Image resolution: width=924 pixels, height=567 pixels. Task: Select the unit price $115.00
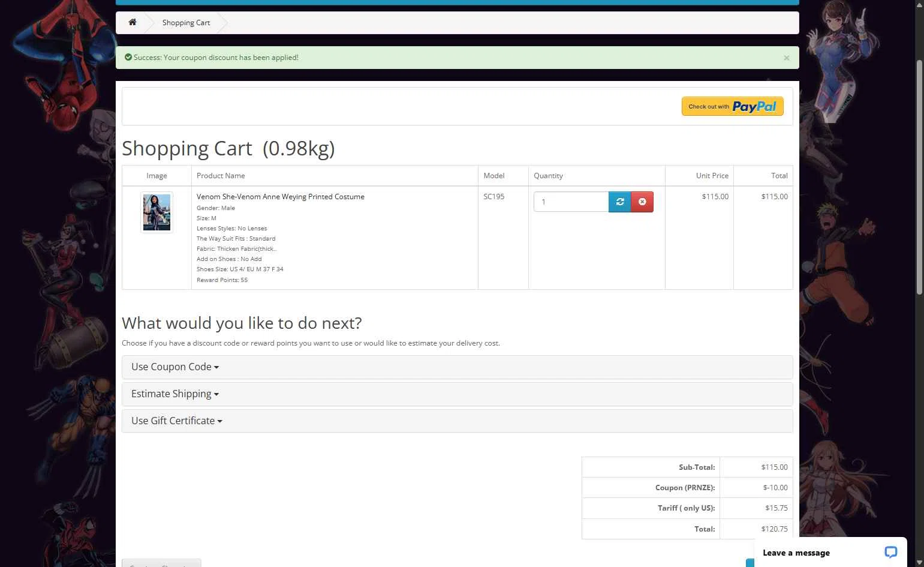coord(715,197)
